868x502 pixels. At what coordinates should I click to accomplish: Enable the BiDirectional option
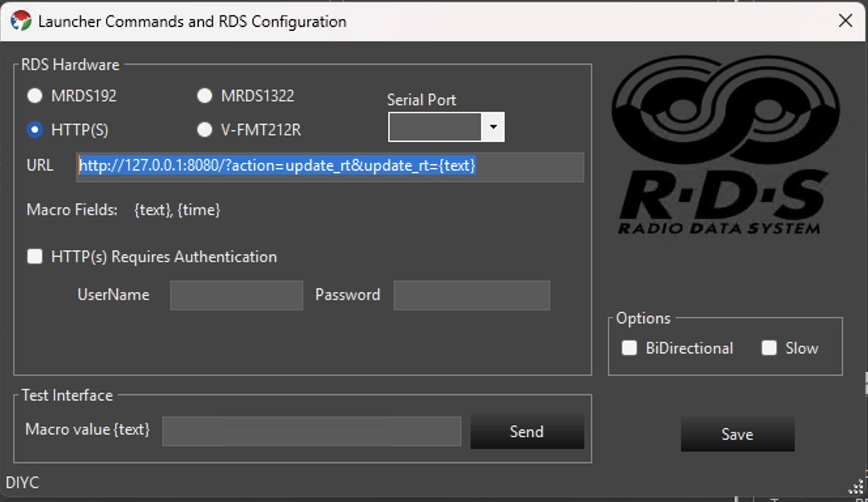[x=629, y=348]
